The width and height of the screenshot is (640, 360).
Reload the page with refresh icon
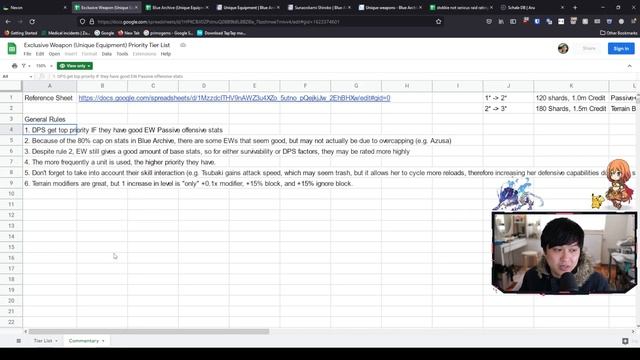tap(32, 22)
